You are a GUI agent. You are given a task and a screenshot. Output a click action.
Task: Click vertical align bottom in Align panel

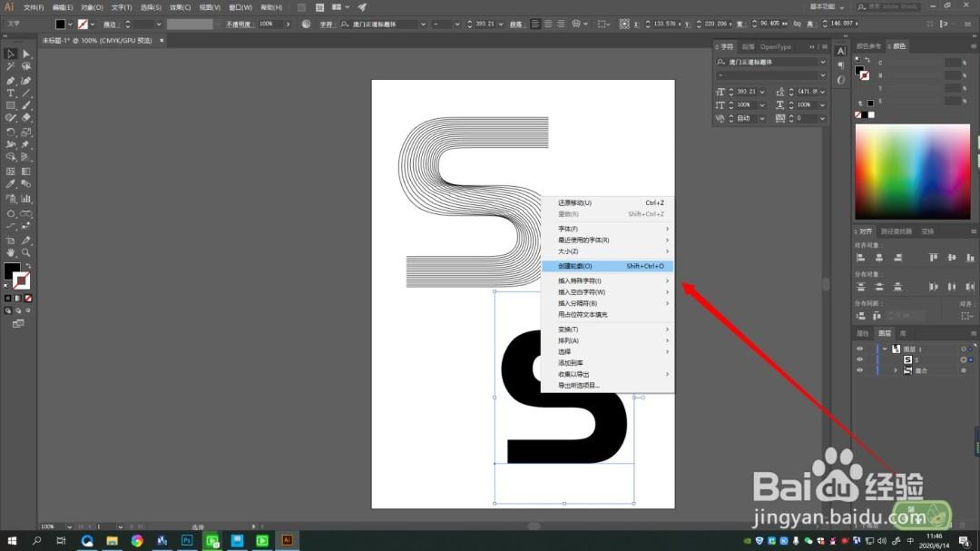970,258
